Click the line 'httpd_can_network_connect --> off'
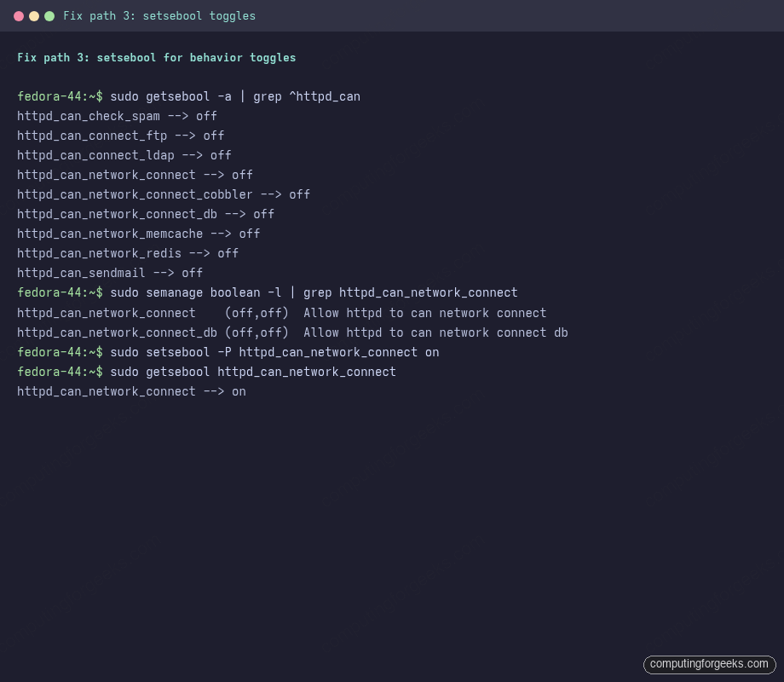This screenshot has height=682, width=784. pyautogui.click(x=135, y=175)
